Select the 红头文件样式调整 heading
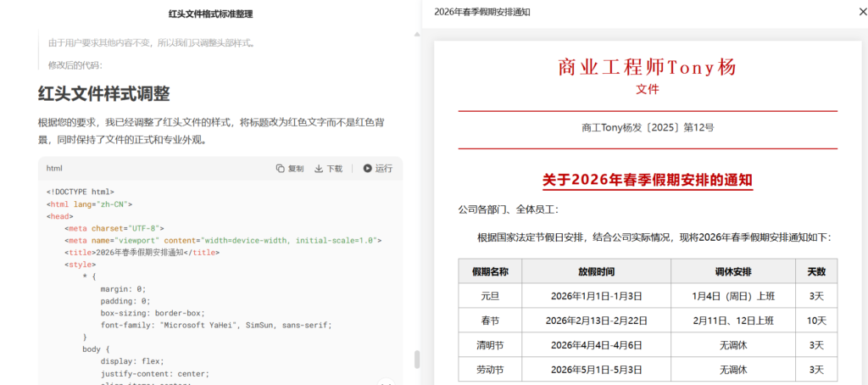This screenshot has width=868, height=385. 104,93
